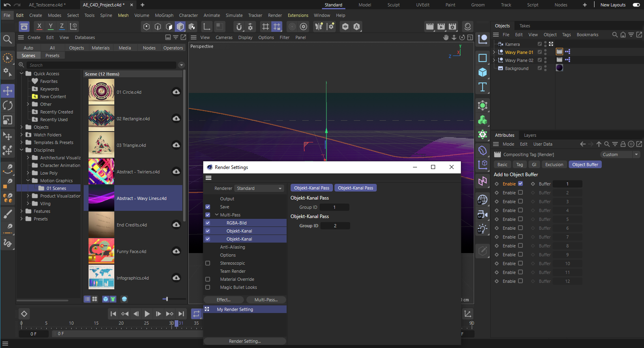Image resolution: width=644 pixels, height=348 pixels.
Task: Click the back arrow in Attributes manager
Action: tap(582, 144)
